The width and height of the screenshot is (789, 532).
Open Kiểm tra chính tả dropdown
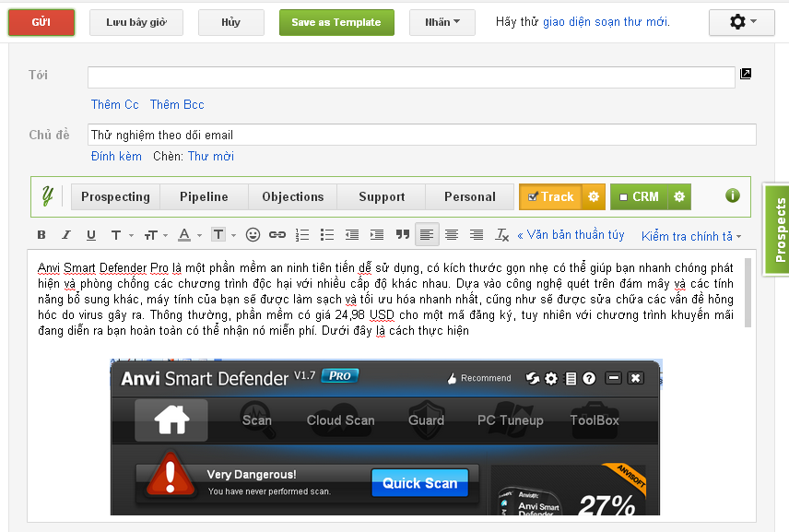(691, 236)
